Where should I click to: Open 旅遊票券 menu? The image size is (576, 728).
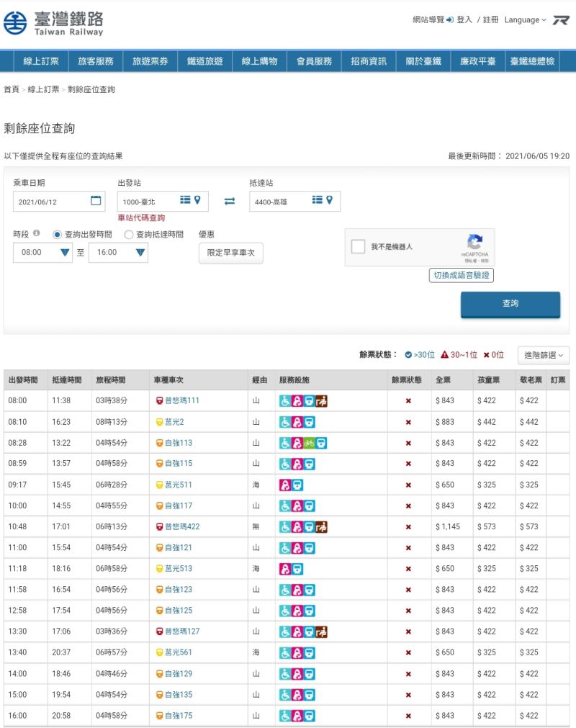pos(150,60)
